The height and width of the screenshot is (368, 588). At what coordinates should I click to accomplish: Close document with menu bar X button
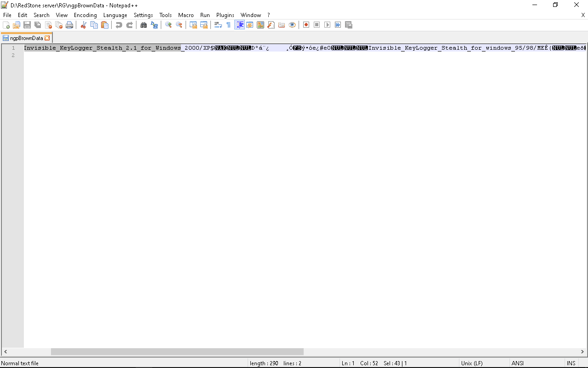pos(583,15)
